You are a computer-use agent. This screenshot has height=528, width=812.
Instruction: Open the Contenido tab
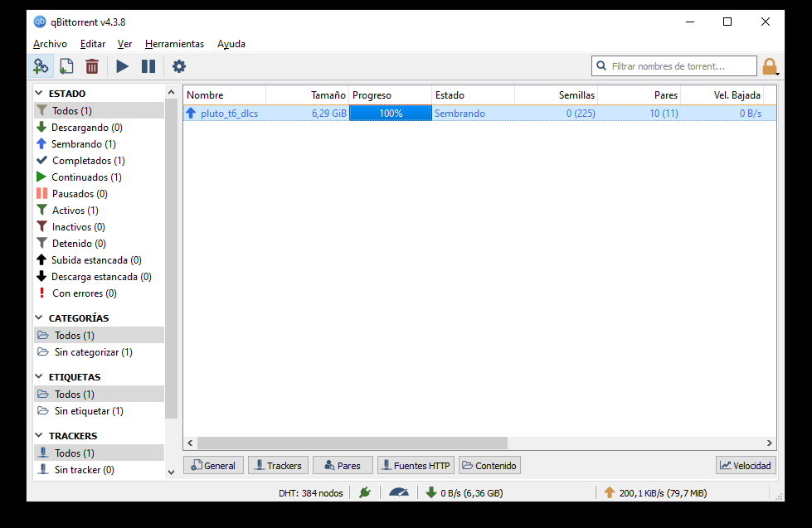(x=489, y=465)
